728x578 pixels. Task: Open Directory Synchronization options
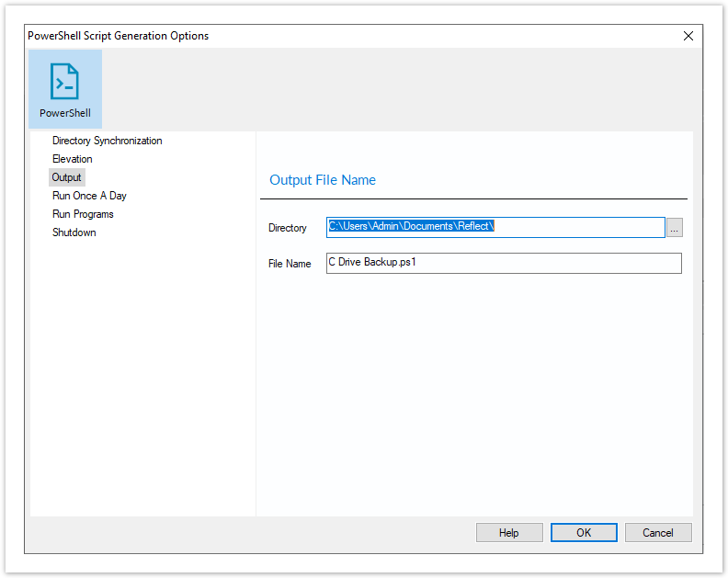point(108,141)
